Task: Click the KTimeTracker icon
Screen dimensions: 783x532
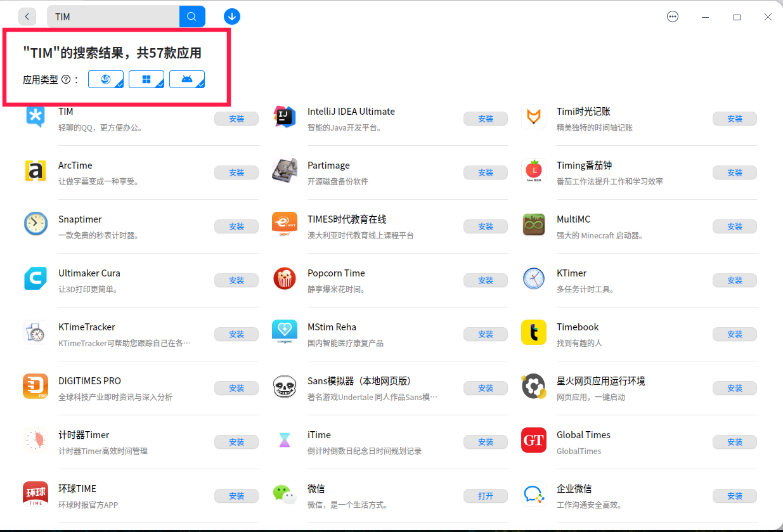Action: 36,332
